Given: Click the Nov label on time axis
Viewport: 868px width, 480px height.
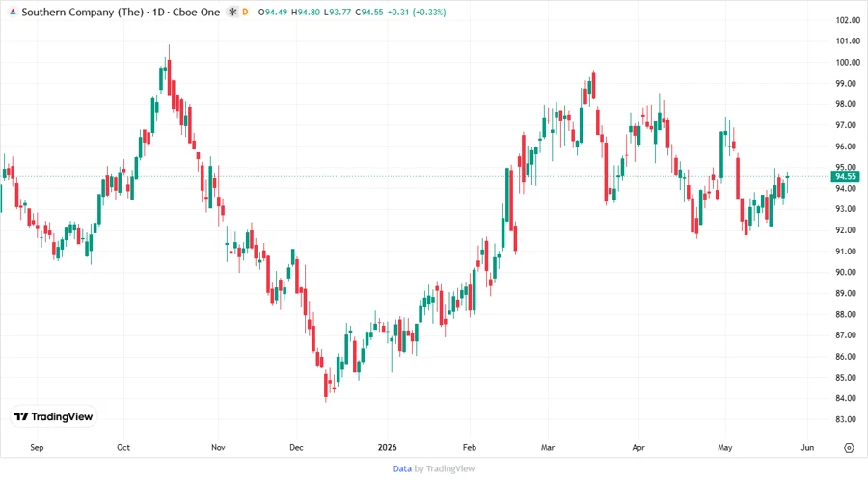Looking at the screenshot, I should click(218, 448).
